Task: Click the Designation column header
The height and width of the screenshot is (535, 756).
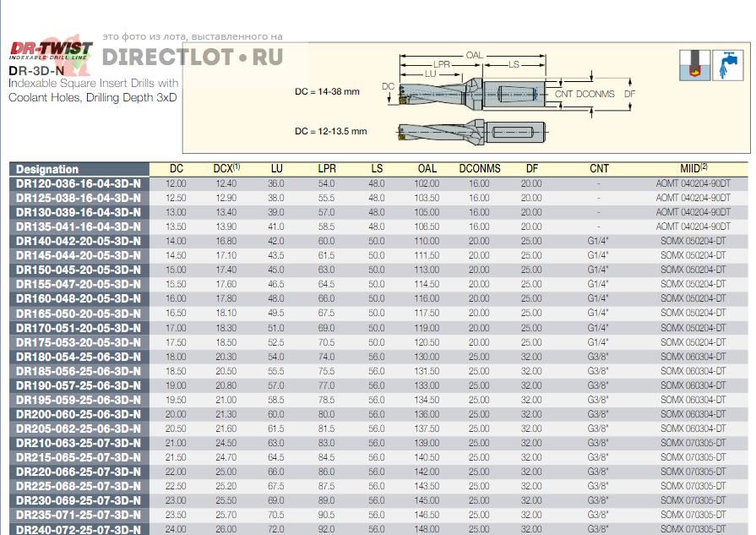Action: tap(47, 169)
